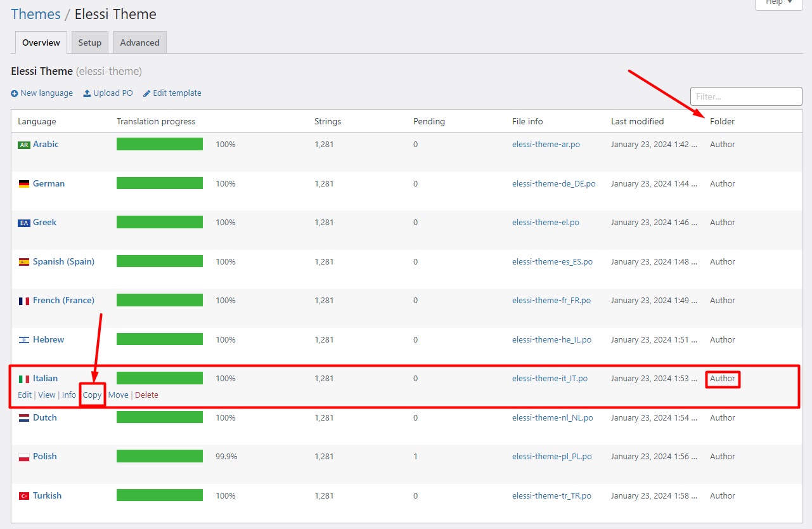Click Copy under the Italian row
Image resolution: width=812 pixels, height=529 pixels.
(x=92, y=395)
